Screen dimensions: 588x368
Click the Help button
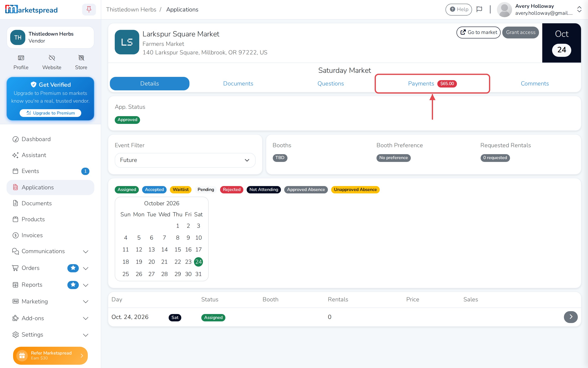coord(459,9)
